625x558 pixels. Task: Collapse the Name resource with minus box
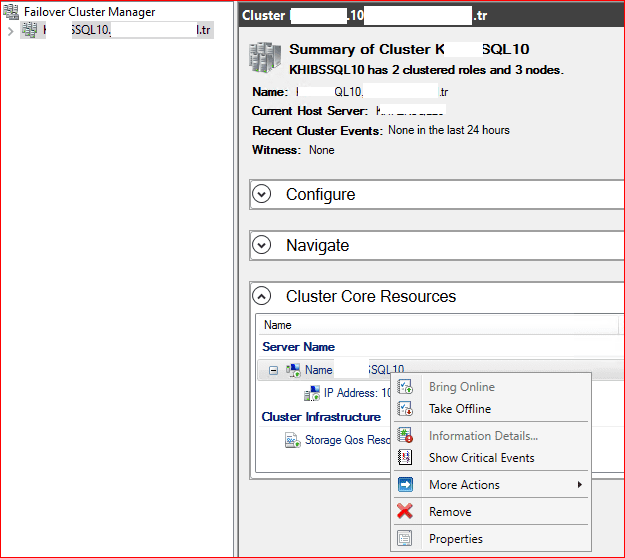click(274, 370)
